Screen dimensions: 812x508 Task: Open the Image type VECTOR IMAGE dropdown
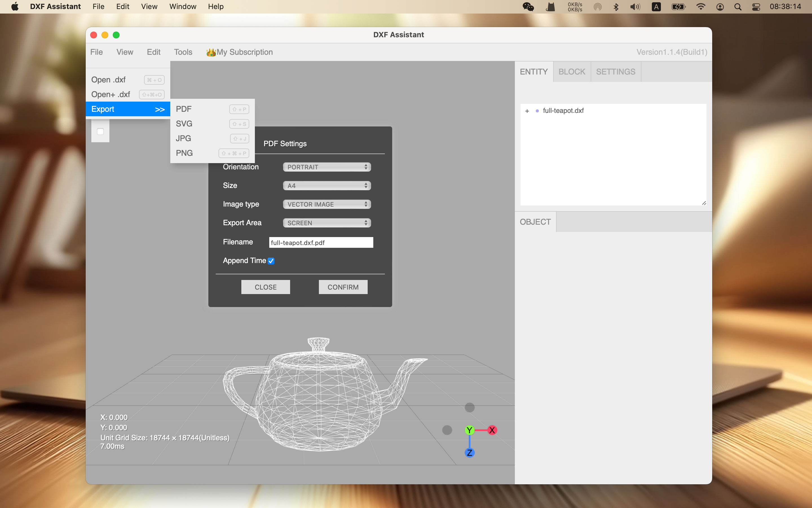pyautogui.click(x=327, y=204)
